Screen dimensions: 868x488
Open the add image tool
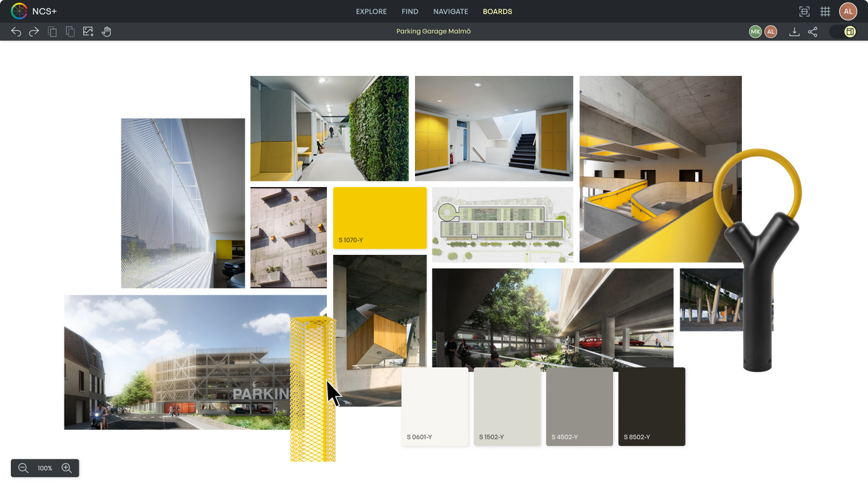88,31
